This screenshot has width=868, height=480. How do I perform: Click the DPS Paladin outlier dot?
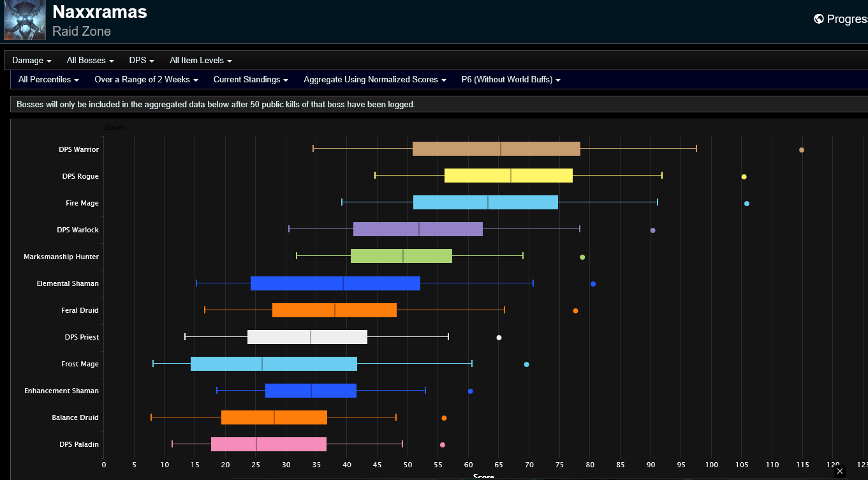[443, 445]
